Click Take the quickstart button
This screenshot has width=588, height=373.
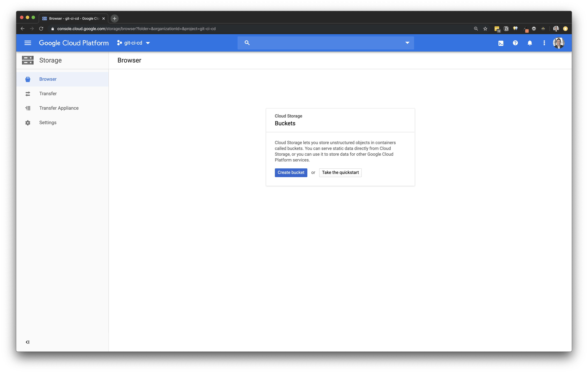340,173
